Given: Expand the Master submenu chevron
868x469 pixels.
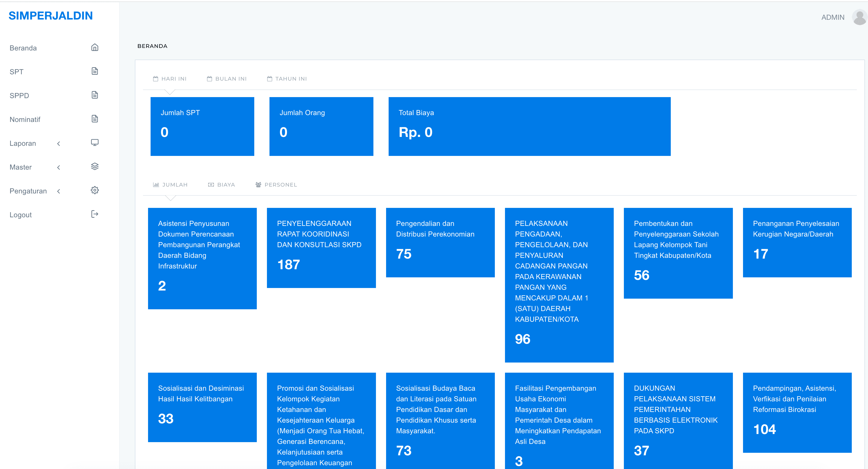Looking at the screenshot, I should (x=59, y=168).
